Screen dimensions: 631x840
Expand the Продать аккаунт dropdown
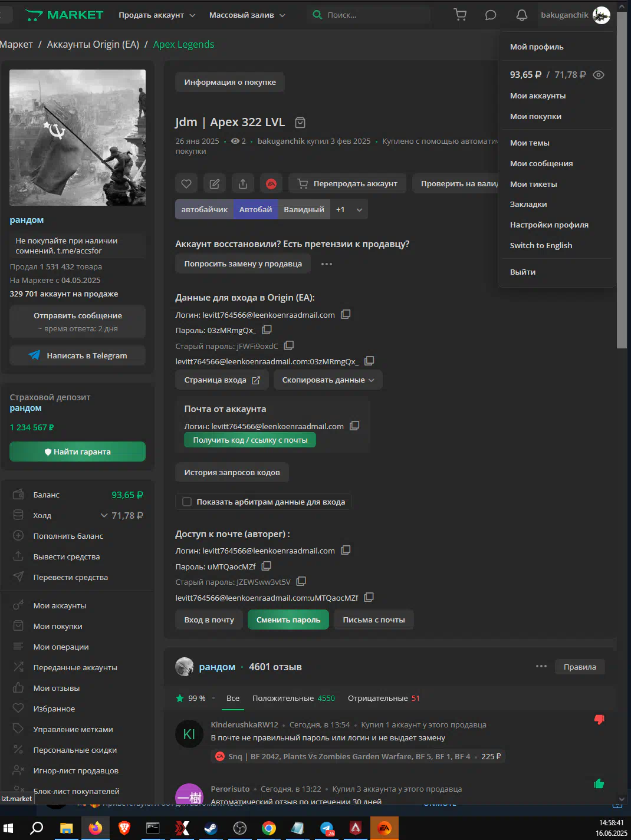point(157,15)
